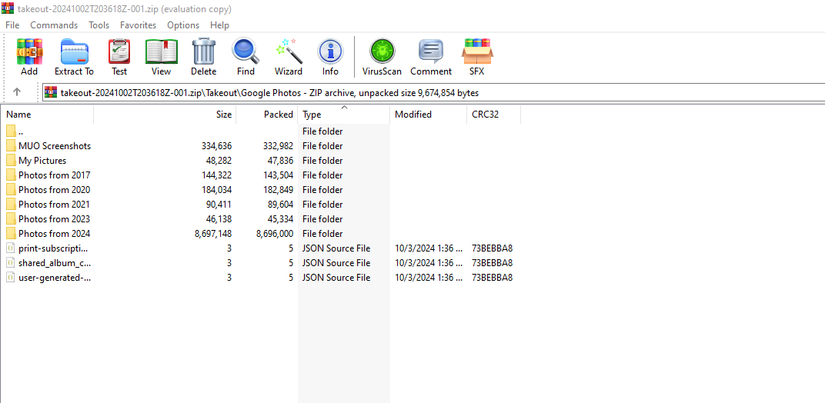The image size is (825, 403).
Task: Click File folder type in My Pictures row
Action: (x=322, y=160)
